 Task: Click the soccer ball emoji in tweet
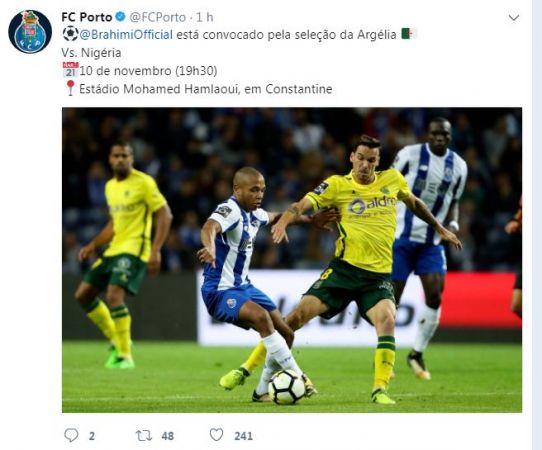70,34
